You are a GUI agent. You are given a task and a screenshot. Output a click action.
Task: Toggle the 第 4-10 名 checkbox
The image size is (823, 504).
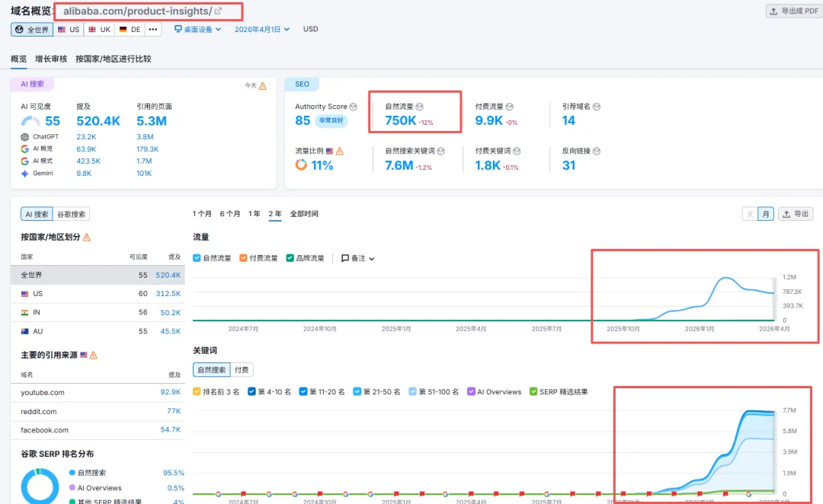(x=251, y=392)
